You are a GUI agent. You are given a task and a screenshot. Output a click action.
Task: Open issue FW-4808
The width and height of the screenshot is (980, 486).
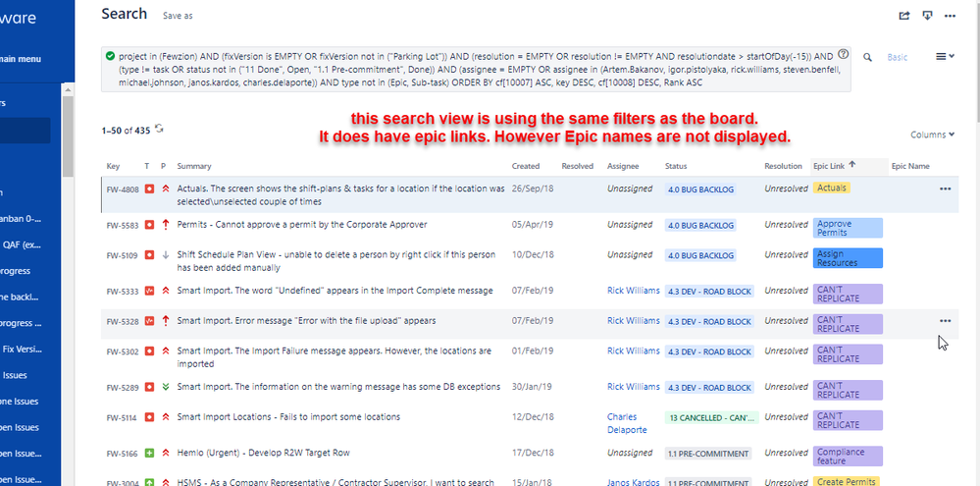122,189
